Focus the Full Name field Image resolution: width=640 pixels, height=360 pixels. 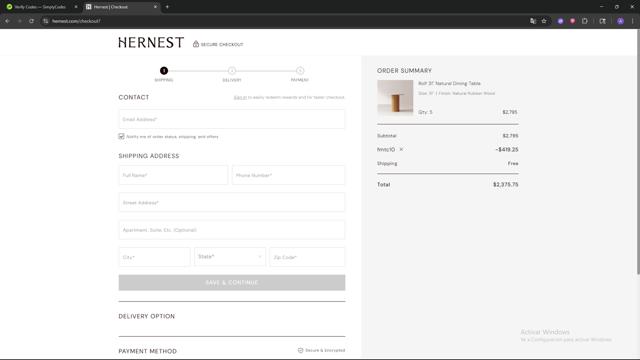173,175
